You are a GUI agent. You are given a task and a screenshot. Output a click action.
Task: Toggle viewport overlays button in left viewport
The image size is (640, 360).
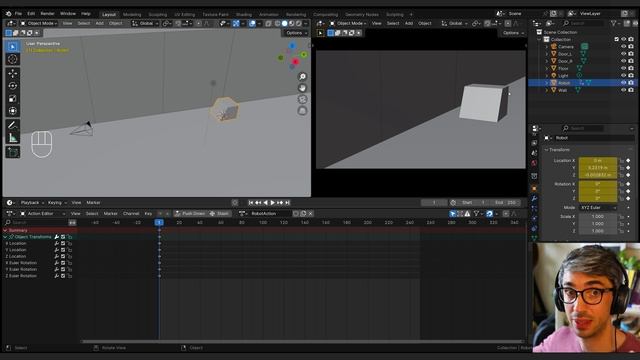tap(252, 23)
